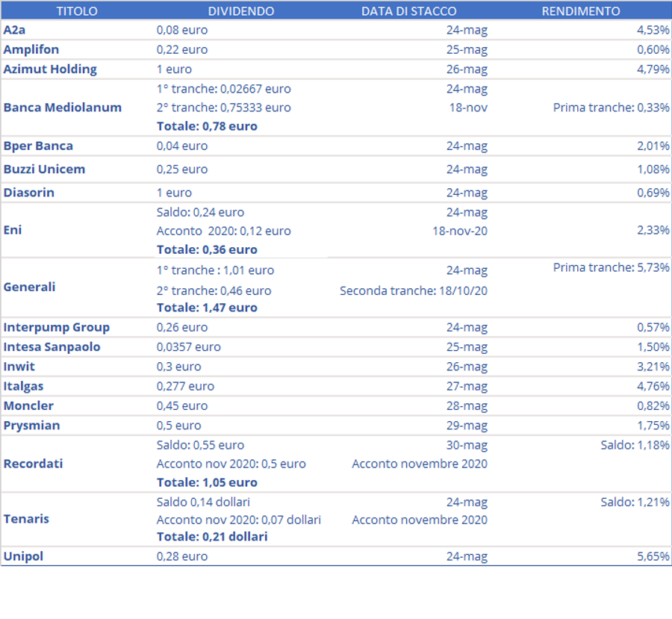The image size is (672, 619).
Task: Select the Banca Mediolanum title cell
Action: 63,108
